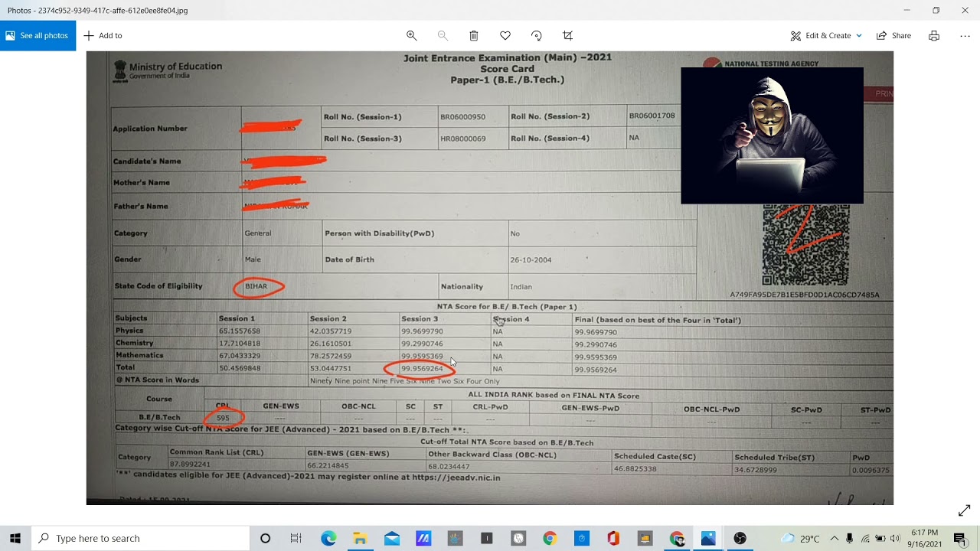
Task: Go back to See all photos
Action: (x=38, y=35)
